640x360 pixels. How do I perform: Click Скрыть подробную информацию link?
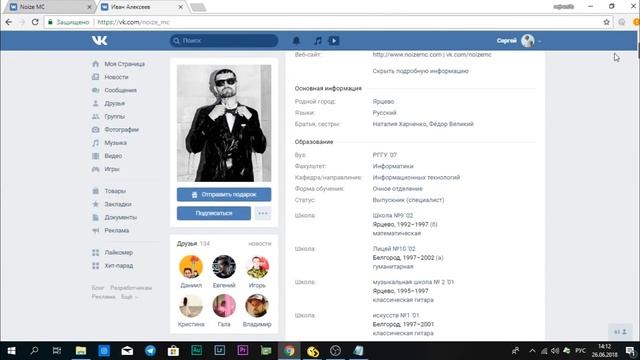tap(420, 71)
